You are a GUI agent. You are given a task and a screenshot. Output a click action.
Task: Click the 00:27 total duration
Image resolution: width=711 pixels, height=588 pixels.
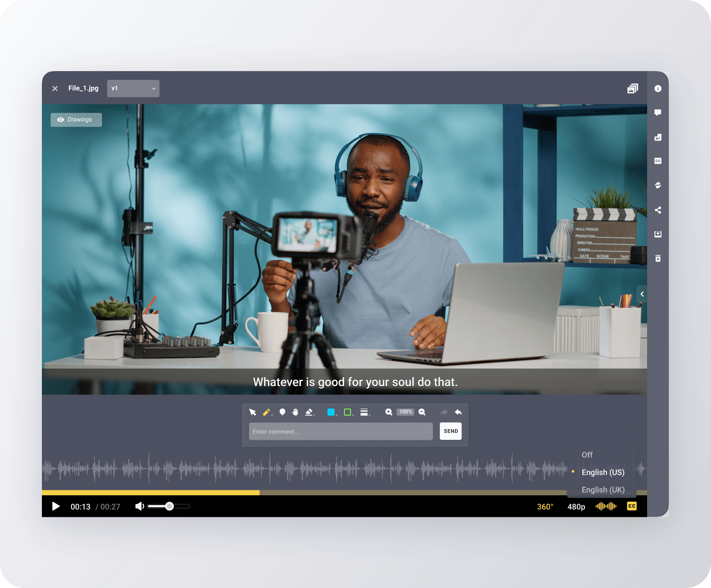coord(110,507)
